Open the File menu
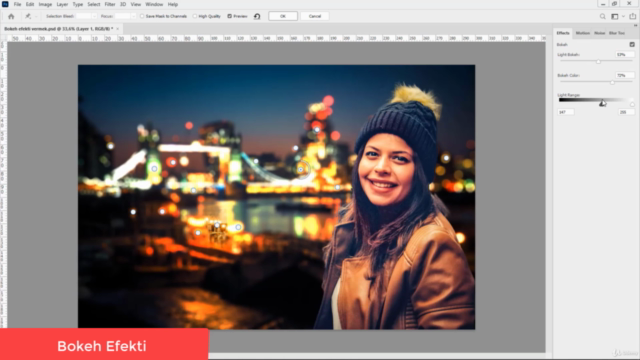The height and width of the screenshot is (360, 640). pyautogui.click(x=17, y=4)
